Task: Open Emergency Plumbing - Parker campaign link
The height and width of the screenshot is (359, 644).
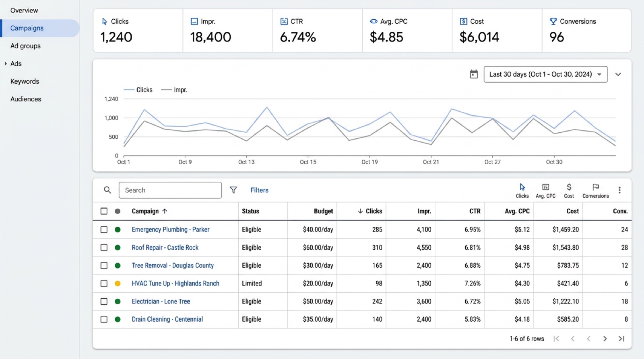Action: pos(171,230)
